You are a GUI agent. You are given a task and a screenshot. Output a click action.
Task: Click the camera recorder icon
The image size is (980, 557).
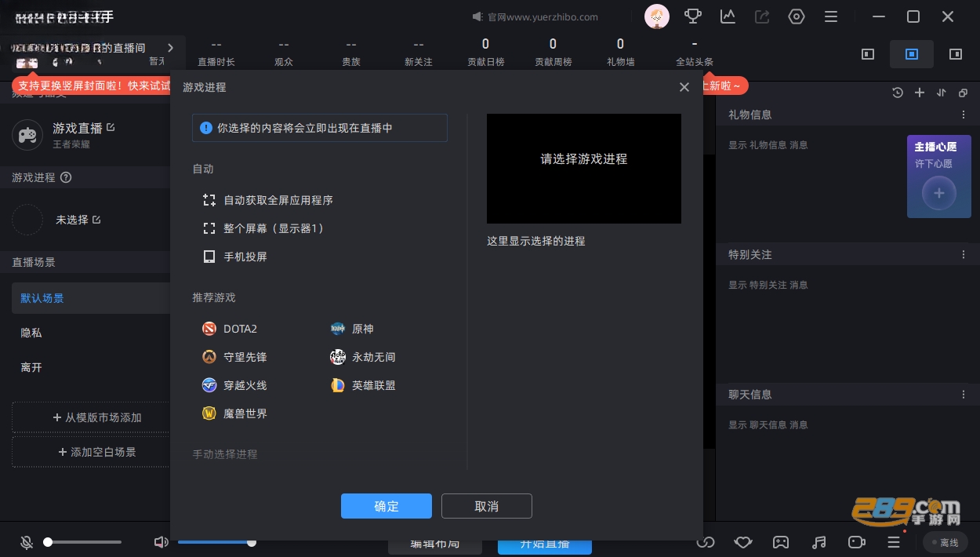tap(856, 542)
